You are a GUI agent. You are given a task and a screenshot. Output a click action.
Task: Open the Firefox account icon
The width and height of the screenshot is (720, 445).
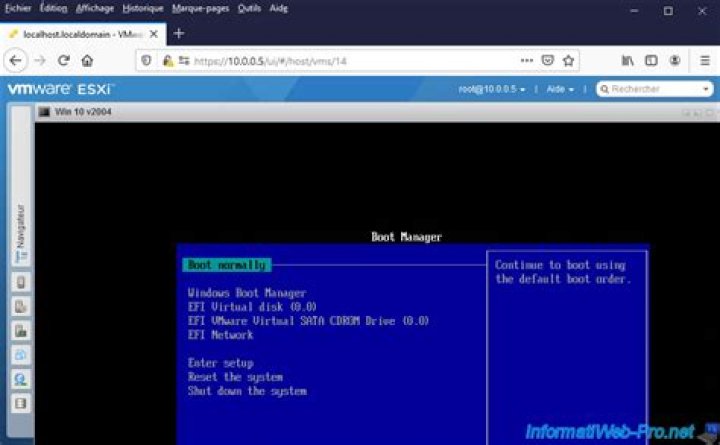(x=675, y=61)
